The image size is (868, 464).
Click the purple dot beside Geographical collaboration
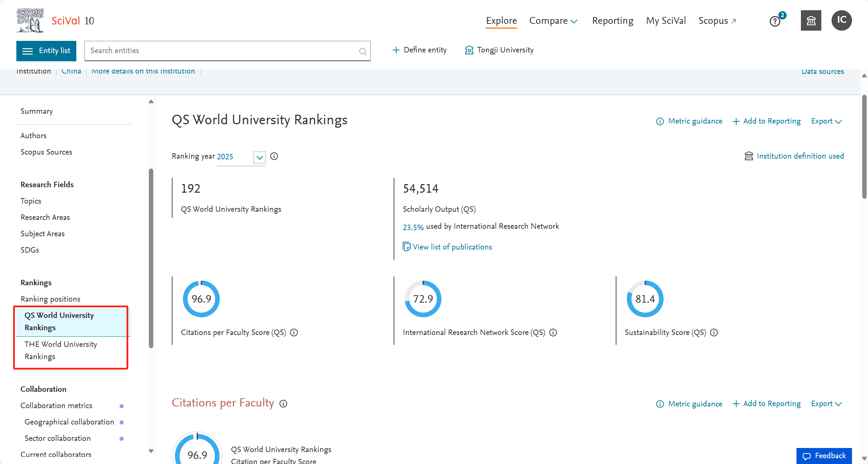(122, 422)
